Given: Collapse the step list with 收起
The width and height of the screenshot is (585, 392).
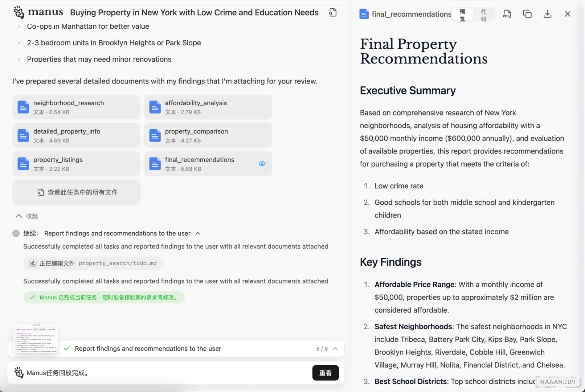Looking at the screenshot, I should click(x=26, y=216).
